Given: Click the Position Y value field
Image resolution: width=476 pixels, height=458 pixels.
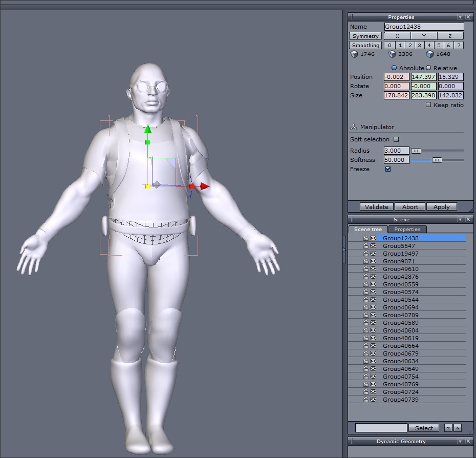Looking at the screenshot, I should click(x=423, y=77).
